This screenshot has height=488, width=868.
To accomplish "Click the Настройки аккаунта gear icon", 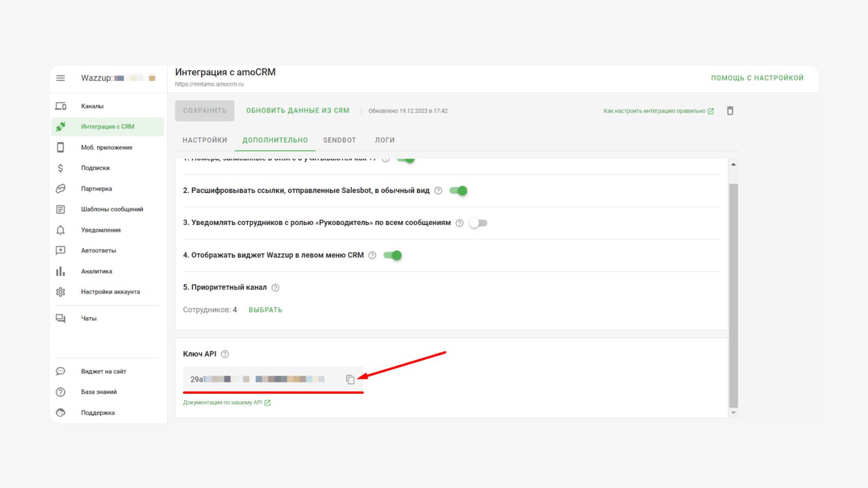I will pos(60,292).
